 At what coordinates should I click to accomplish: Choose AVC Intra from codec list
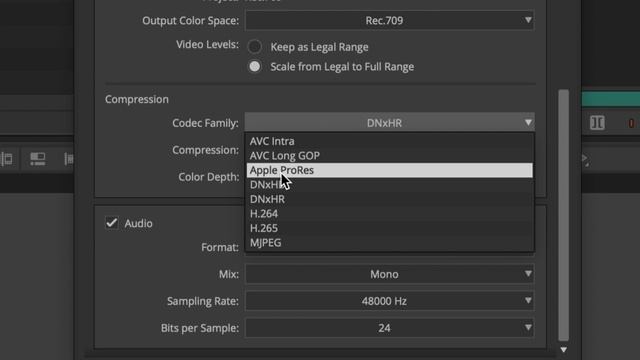click(389, 141)
